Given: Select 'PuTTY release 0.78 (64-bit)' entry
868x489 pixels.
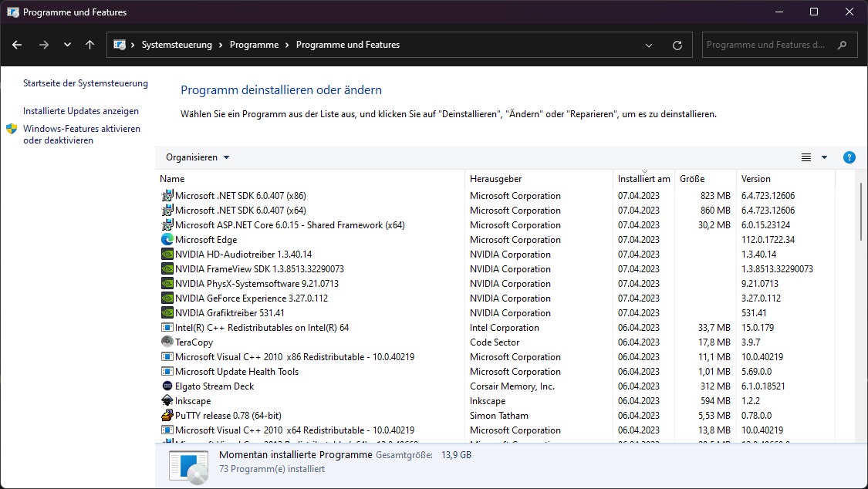Looking at the screenshot, I should click(x=228, y=416).
